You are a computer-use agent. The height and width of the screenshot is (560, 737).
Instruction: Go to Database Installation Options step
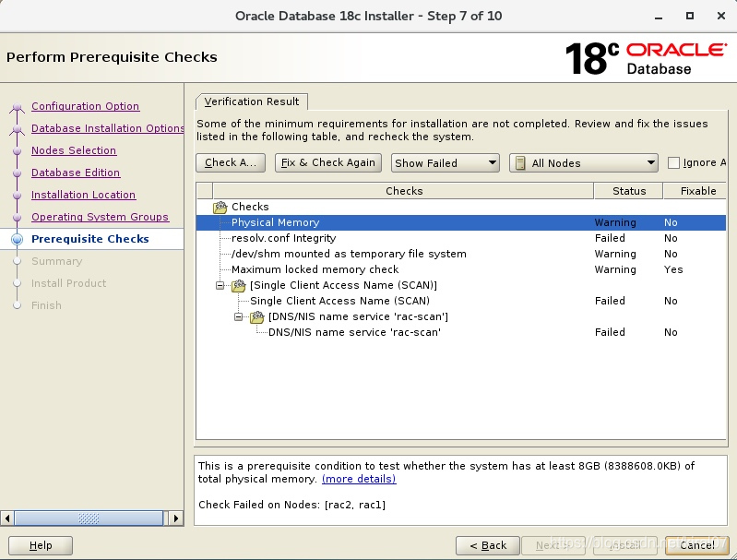108,128
